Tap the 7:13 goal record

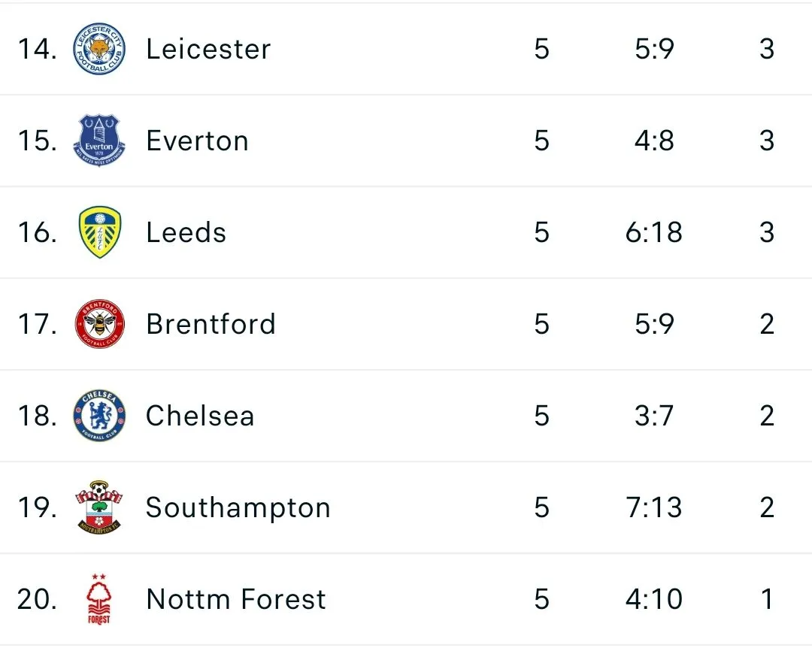point(653,508)
